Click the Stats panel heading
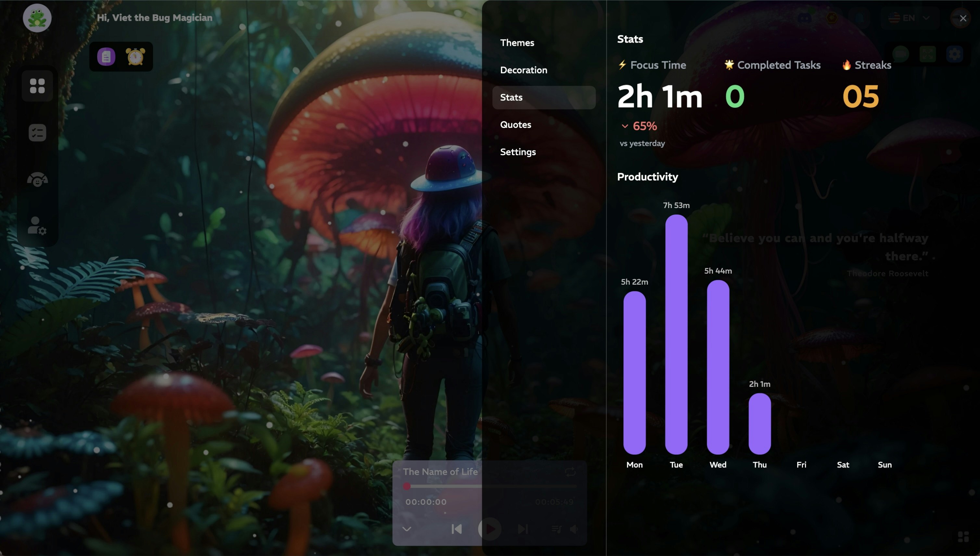 (x=630, y=39)
